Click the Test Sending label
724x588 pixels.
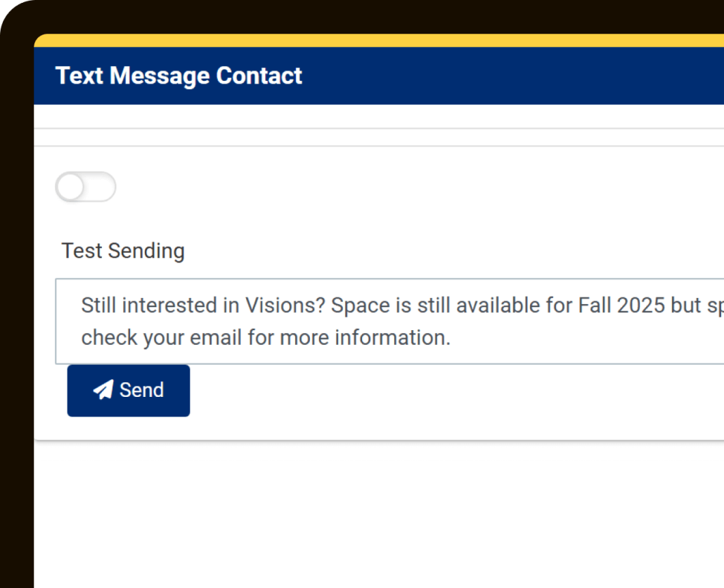[x=123, y=251]
